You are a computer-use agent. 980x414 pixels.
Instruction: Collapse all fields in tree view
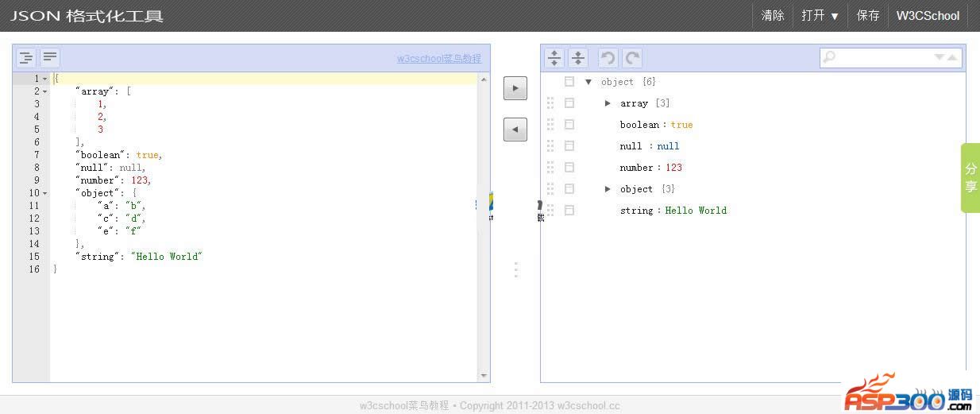click(x=578, y=57)
